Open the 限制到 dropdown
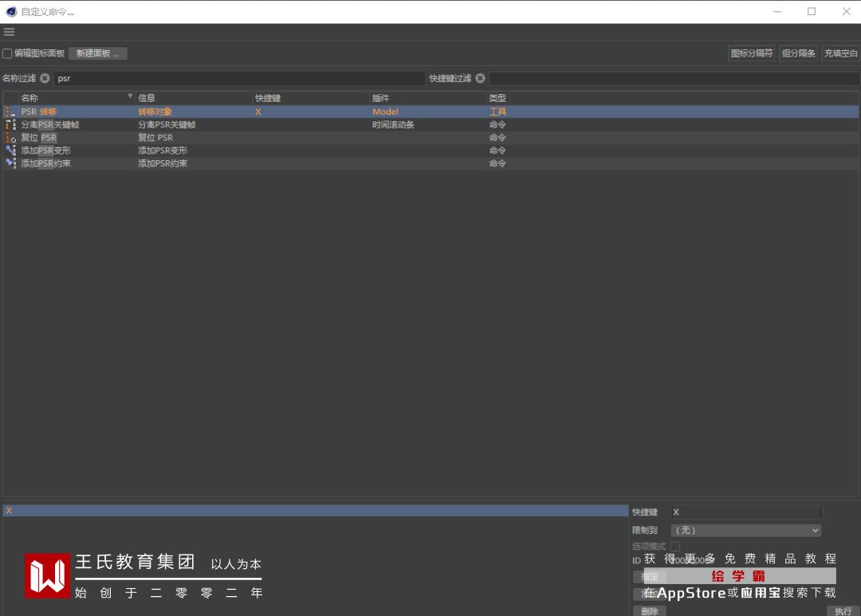The image size is (861, 616). pos(745,531)
